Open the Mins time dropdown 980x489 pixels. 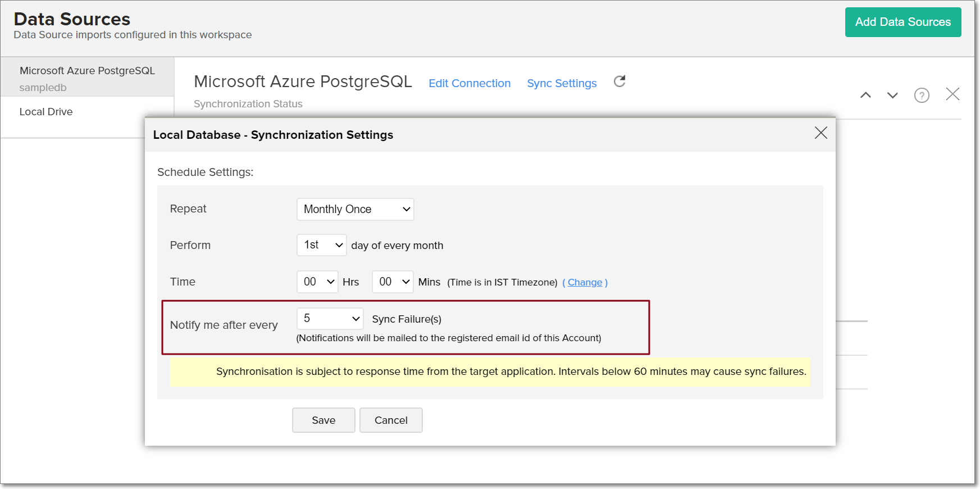(x=393, y=282)
